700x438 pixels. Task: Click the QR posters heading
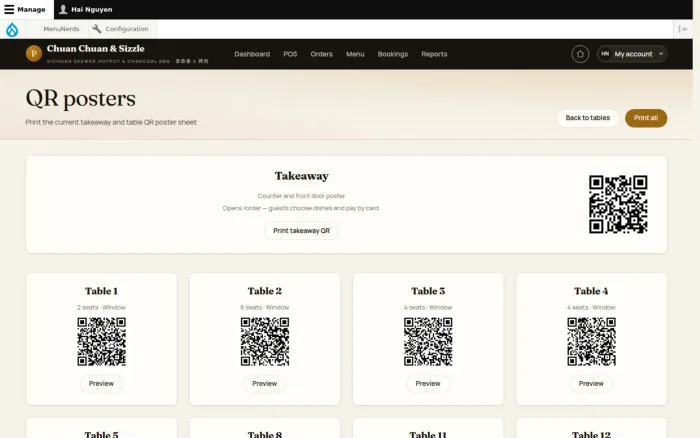81,99
